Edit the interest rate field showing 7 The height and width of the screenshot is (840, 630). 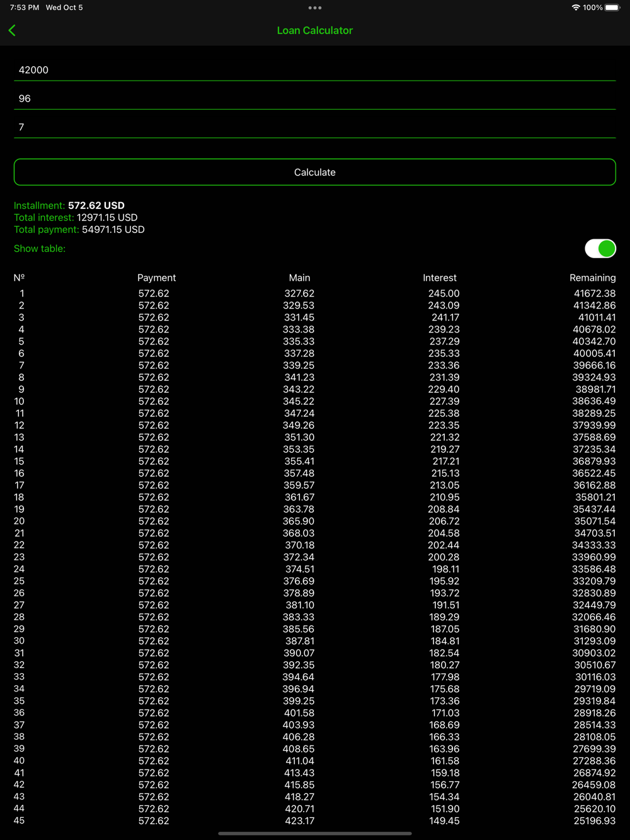(315, 127)
